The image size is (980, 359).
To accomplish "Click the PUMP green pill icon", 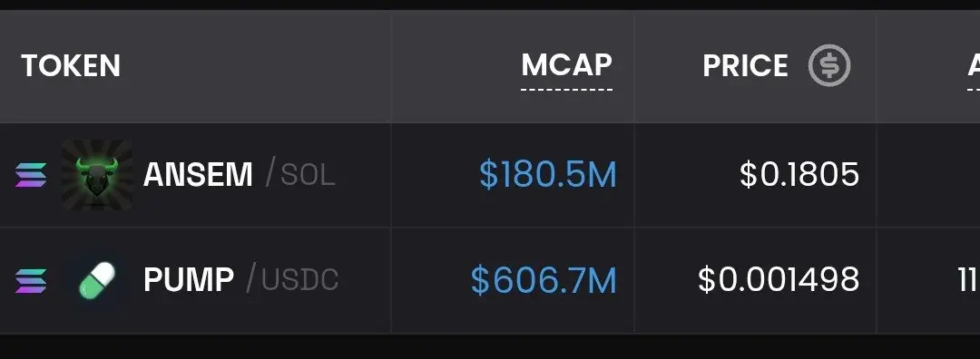I will coord(97,280).
